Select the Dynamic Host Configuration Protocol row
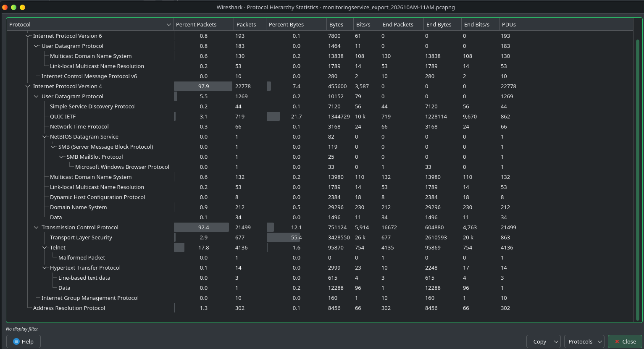Image resolution: width=644 pixels, height=349 pixels. (97, 197)
